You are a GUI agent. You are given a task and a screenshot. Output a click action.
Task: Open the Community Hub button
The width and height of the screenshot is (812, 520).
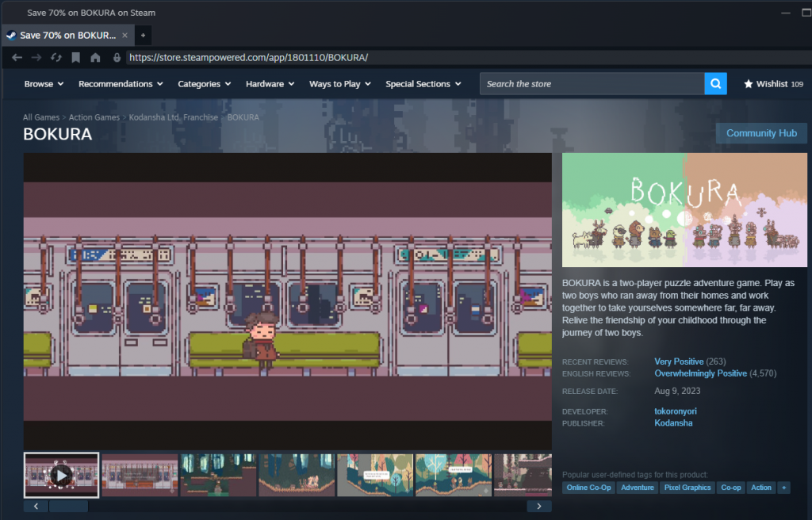pyautogui.click(x=761, y=133)
